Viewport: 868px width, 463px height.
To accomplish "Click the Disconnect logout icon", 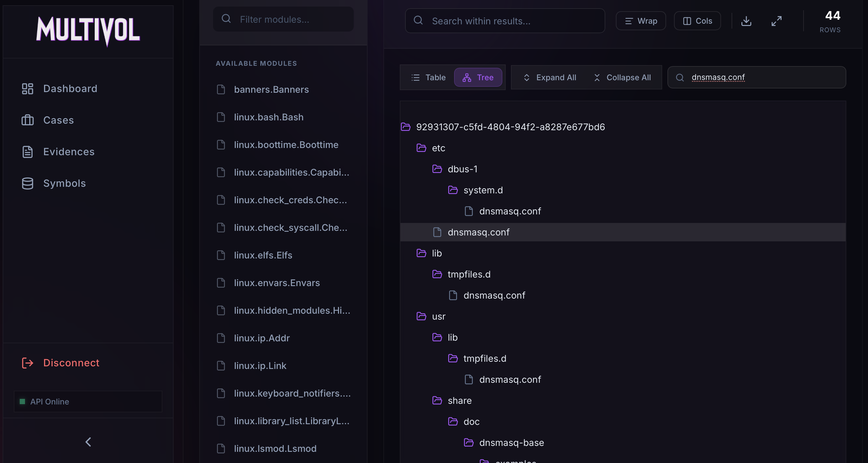I will coord(28,363).
